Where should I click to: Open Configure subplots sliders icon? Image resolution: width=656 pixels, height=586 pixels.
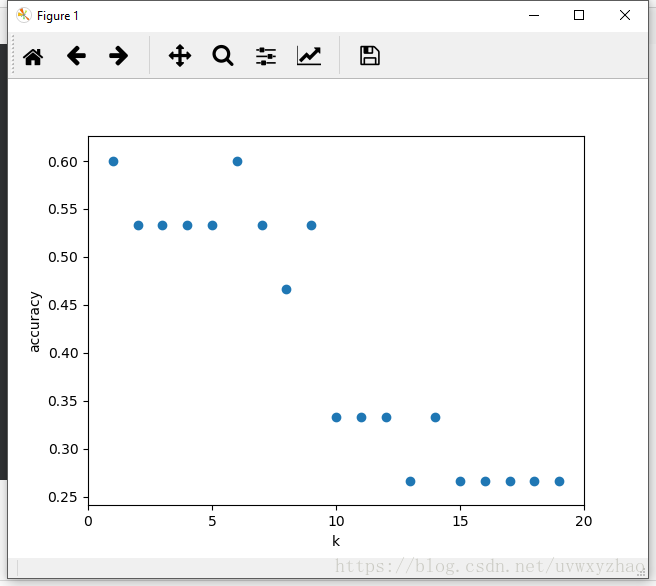(266, 56)
